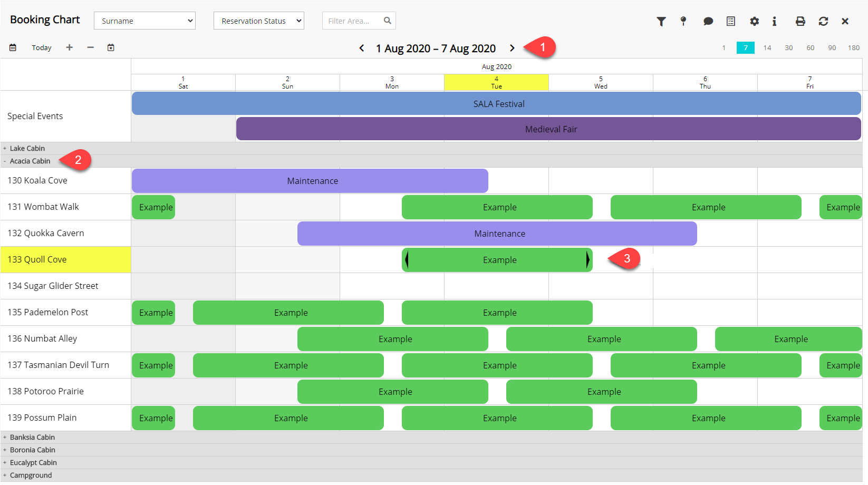Switch to 14 day view

click(x=767, y=47)
